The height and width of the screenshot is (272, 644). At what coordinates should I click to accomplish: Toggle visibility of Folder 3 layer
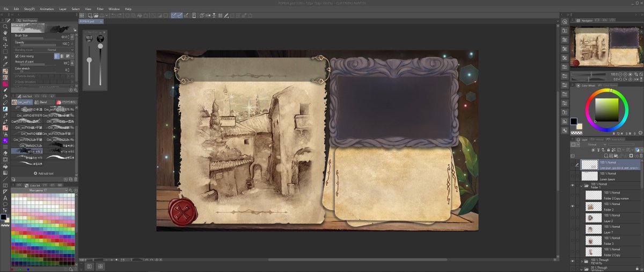tap(573, 240)
